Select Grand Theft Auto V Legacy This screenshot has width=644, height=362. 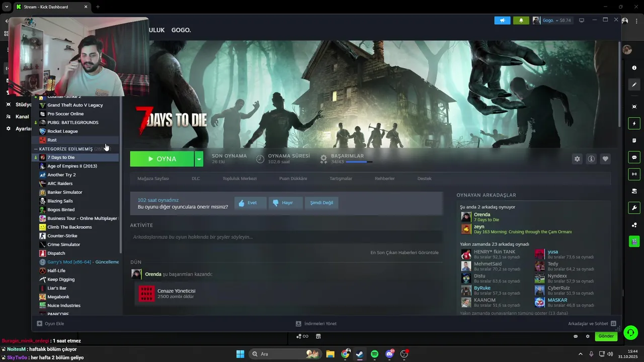(75, 105)
